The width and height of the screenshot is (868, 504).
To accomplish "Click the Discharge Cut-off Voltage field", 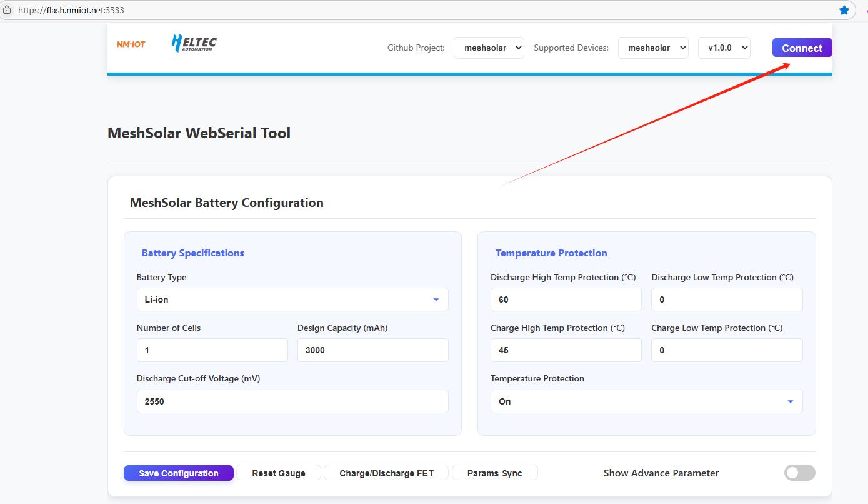I will pos(292,401).
